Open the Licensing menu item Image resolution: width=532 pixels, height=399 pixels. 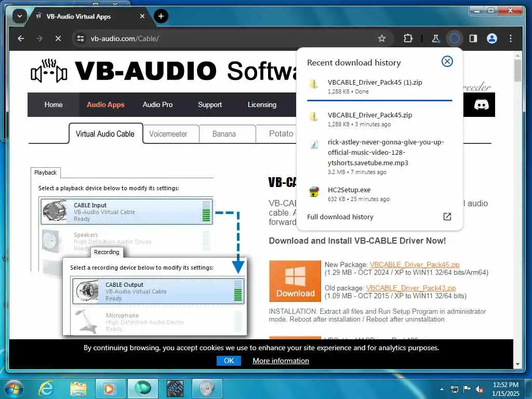click(x=262, y=104)
